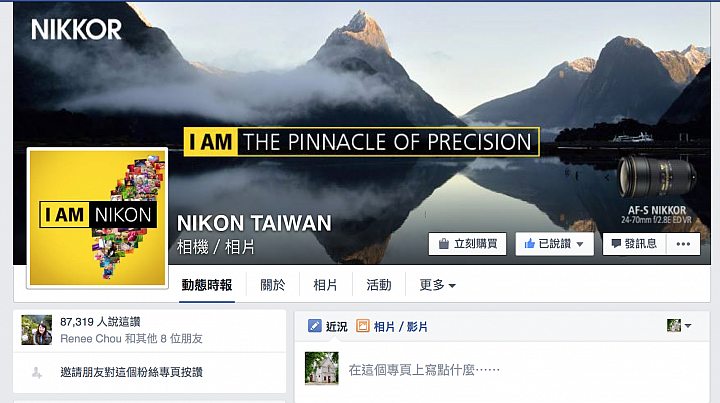Click the speech bubble icon on 發訊息
Viewport: 720px width, 403px height.
pyautogui.click(x=616, y=244)
